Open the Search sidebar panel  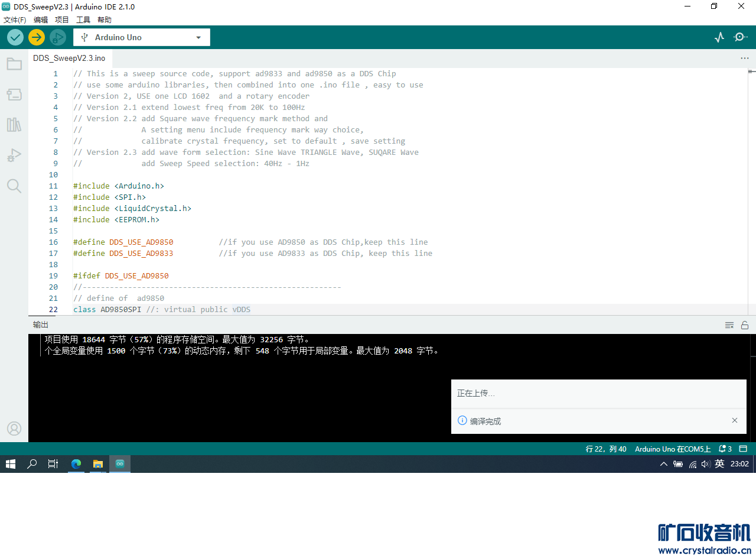point(14,186)
